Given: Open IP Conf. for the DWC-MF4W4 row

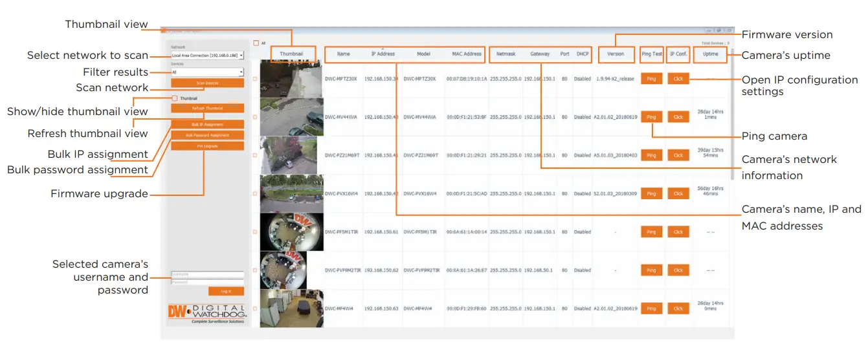Looking at the screenshot, I should click(678, 308).
